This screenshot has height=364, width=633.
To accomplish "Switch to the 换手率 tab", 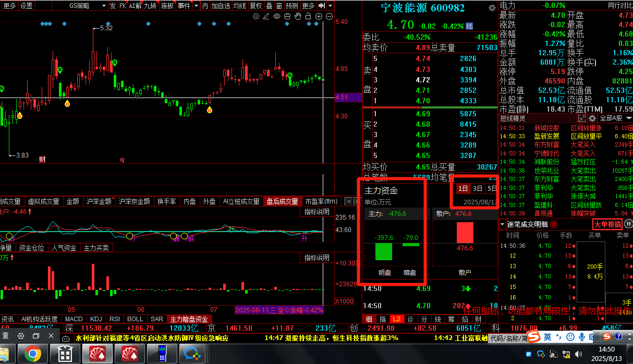I will click(x=166, y=201).
